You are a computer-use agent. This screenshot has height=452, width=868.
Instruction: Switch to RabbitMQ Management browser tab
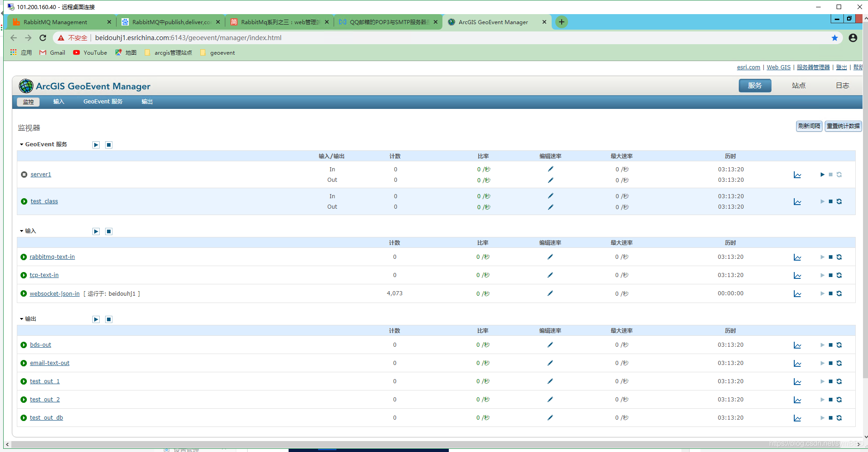61,22
